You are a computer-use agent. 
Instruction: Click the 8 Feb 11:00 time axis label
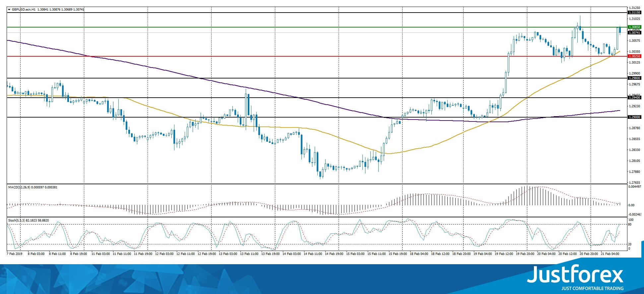tap(57, 254)
